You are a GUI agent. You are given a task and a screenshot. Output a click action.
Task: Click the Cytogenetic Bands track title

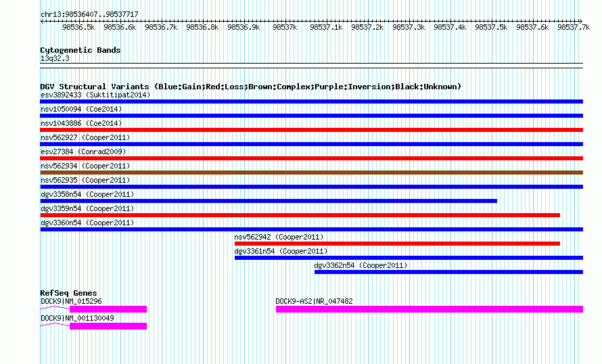[x=80, y=50]
